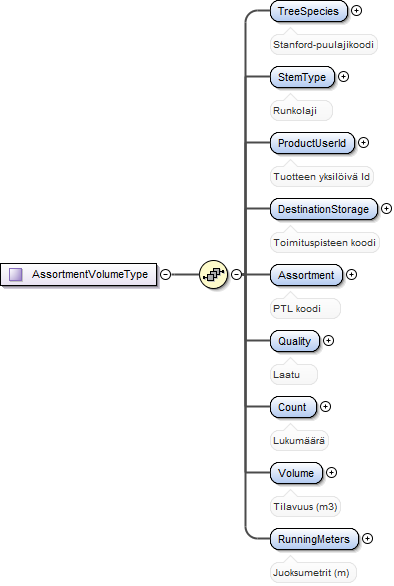This screenshot has width=394, height=586.
Task: Expand the Quality element
Action: coord(328,340)
